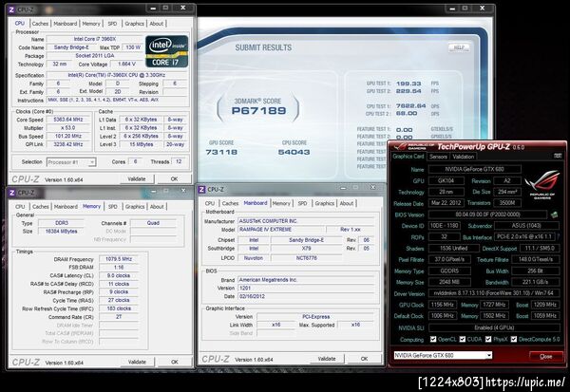The height and width of the screenshot is (392, 570).
Task: Toggle the OpenCL checkbox in GPU-Z
Action: [433, 339]
